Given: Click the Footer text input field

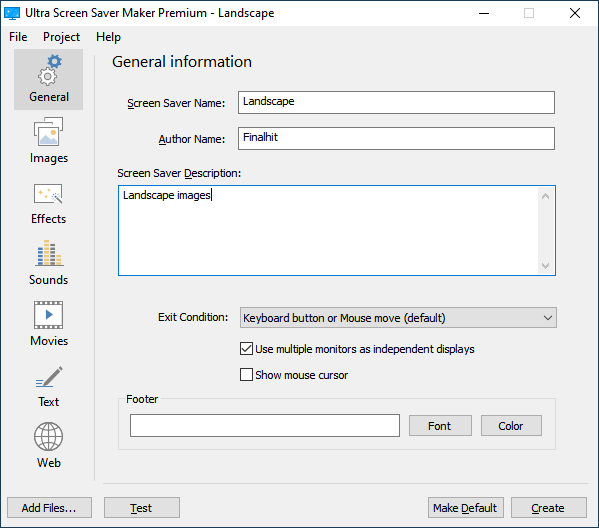Looking at the screenshot, I should 265,426.
